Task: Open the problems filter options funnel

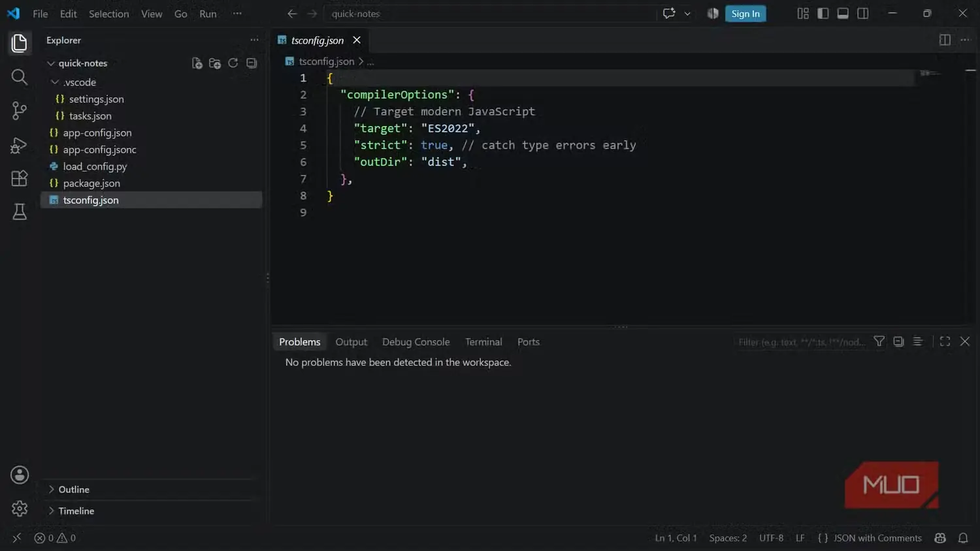Action: point(879,341)
